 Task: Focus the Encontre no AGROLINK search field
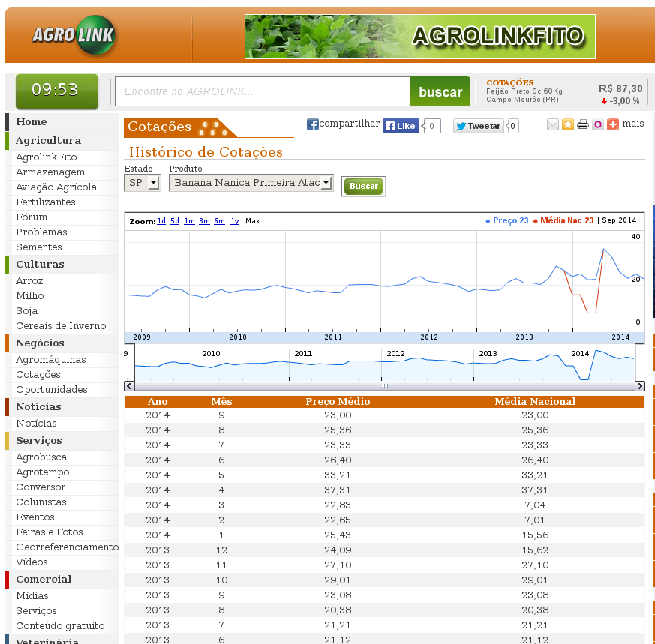pos(262,92)
